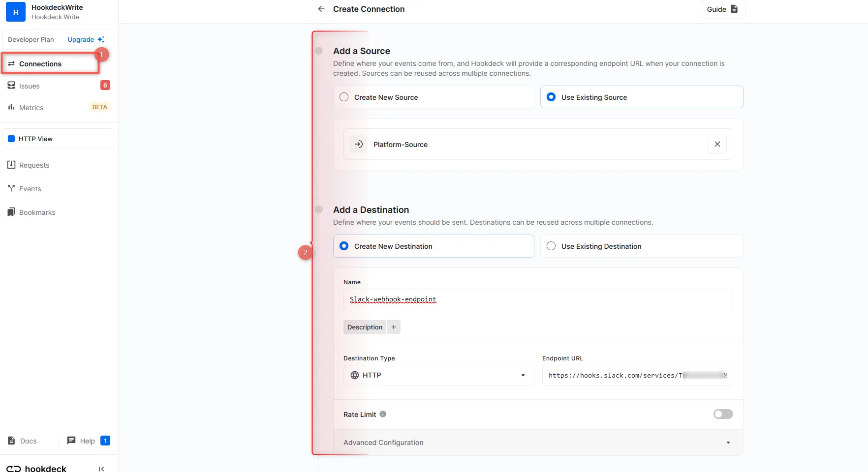Click the Requests sidebar icon
The width and height of the screenshot is (868, 472).
(x=11, y=165)
